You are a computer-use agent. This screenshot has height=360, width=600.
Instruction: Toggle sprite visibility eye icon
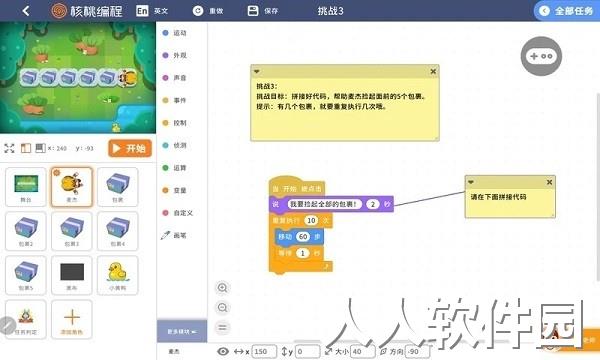pos(223,351)
